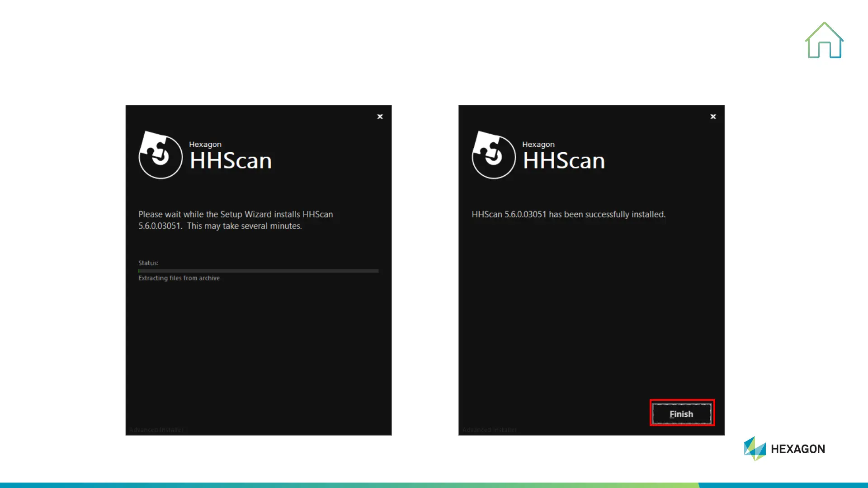Click the HHScan puzzle logo in right dialog

tap(493, 155)
